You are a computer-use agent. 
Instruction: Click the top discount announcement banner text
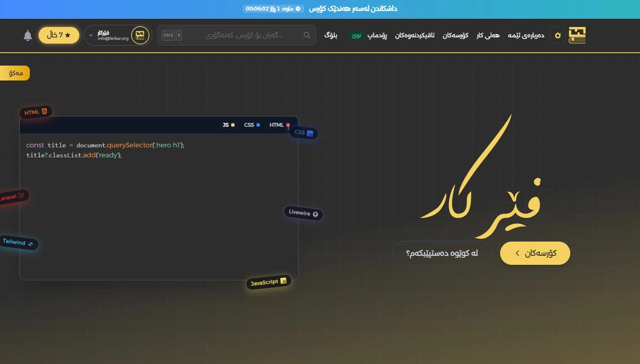353,9
